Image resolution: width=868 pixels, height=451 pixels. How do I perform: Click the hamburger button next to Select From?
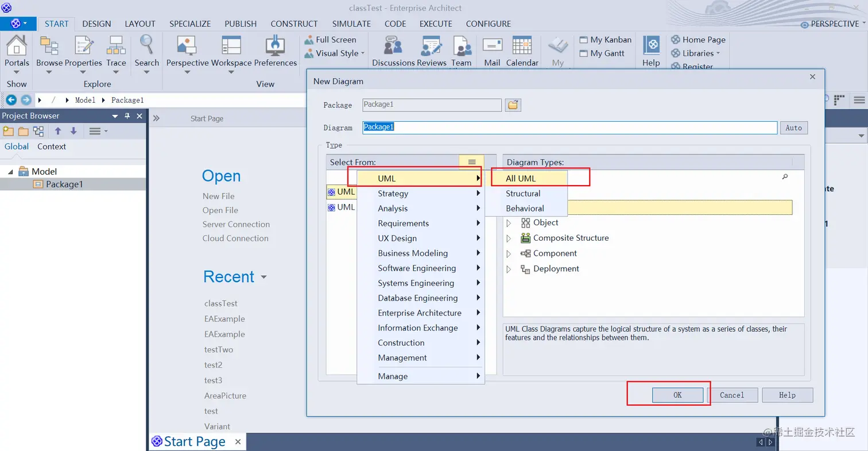tap(472, 163)
